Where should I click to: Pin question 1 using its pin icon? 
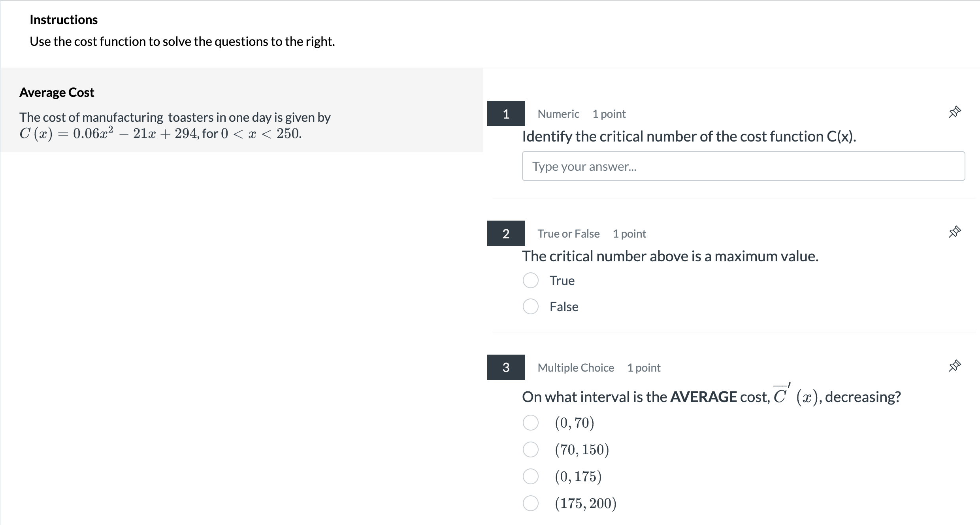pyautogui.click(x=955, y=112)
